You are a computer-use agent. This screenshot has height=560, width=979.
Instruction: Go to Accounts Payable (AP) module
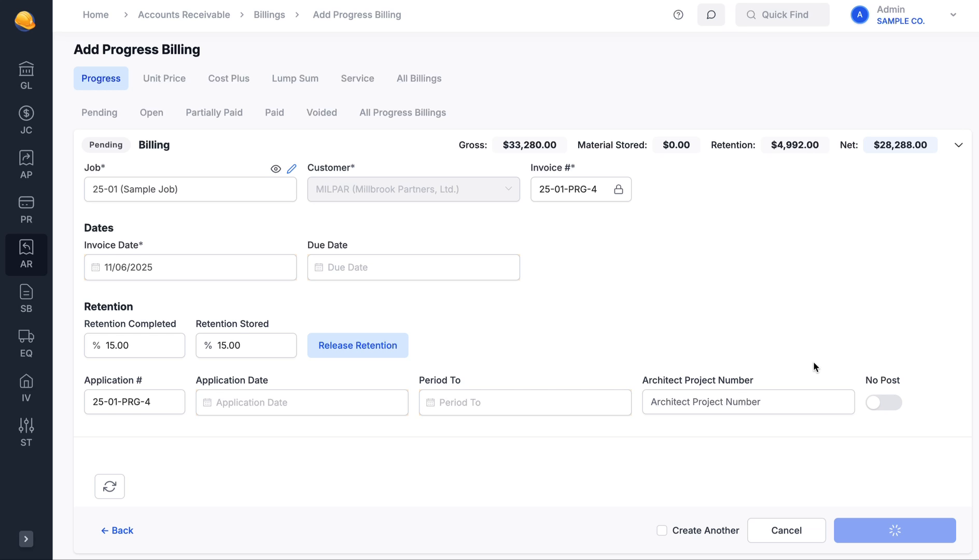(26, 165)
